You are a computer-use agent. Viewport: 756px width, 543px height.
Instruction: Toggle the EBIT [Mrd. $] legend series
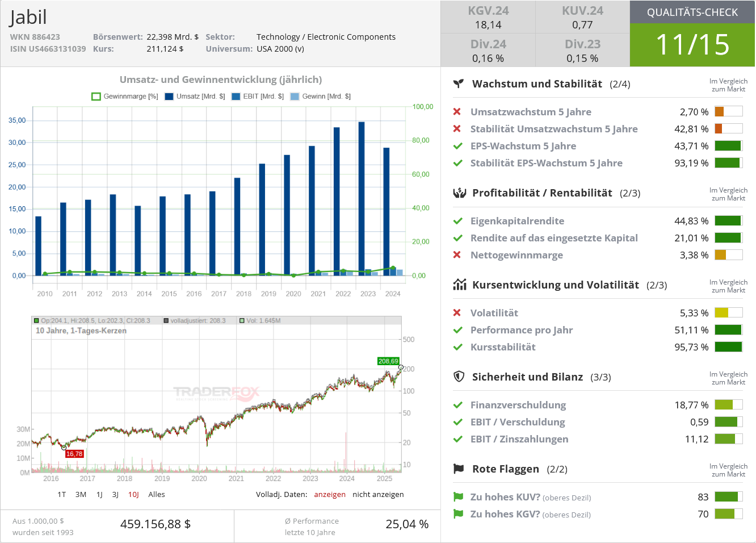tap(258, 97)
